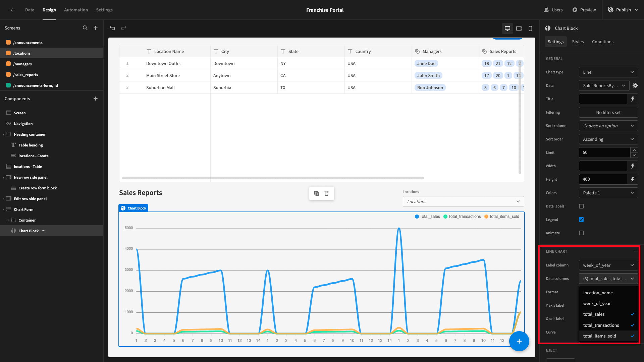Uncheck the Legend checkbox

[x=581, y=220]
